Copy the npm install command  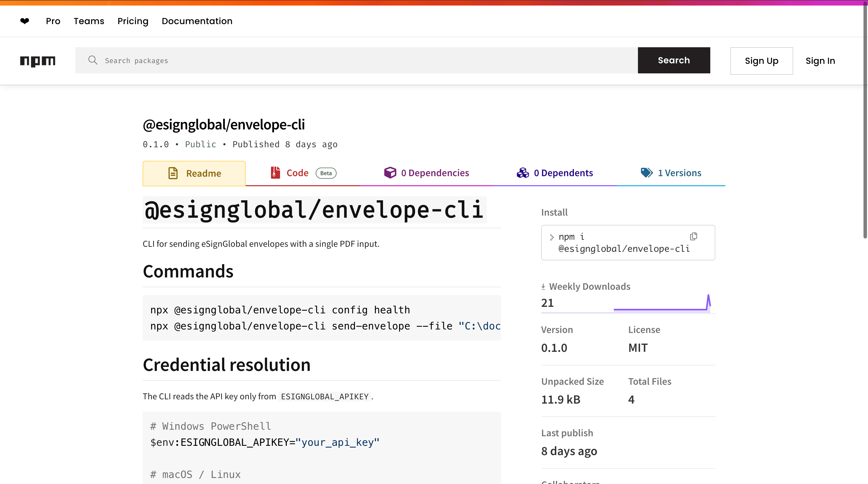[x=693, y=236]
